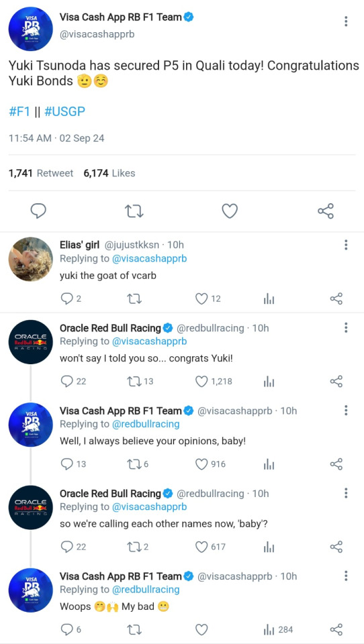Like the 'Woops My bad' reply
Screen dimensions: 364x644
201,629
